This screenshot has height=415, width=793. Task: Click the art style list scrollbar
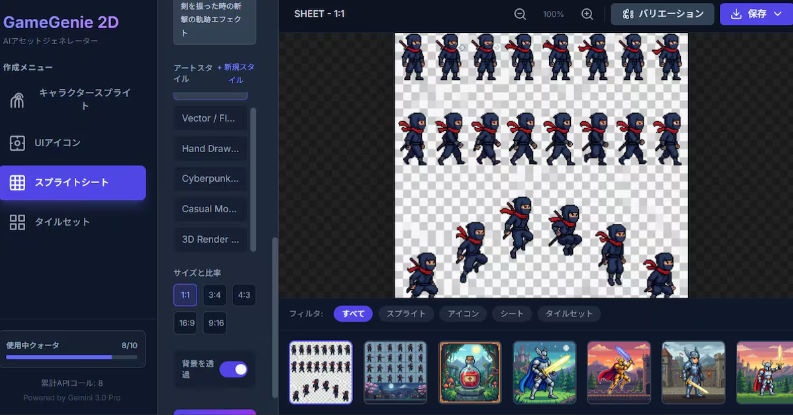(x=253, y=179)
